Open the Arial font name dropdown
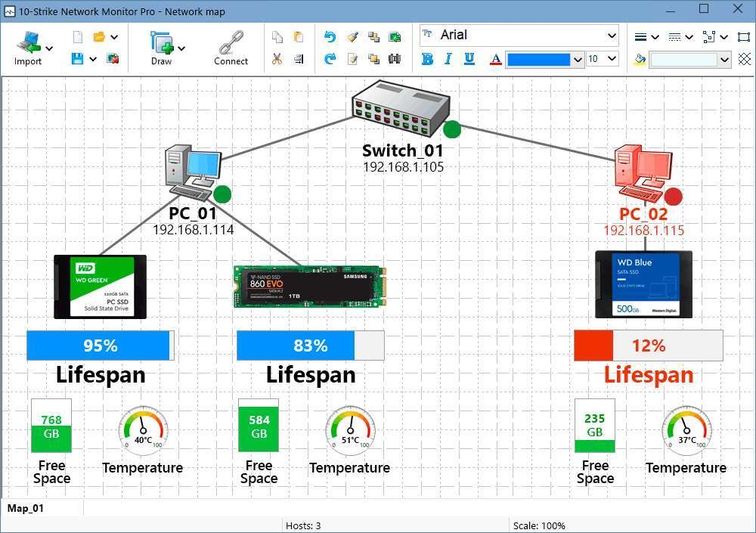Viewport: 756px width, 533px height. coord(611,36)
